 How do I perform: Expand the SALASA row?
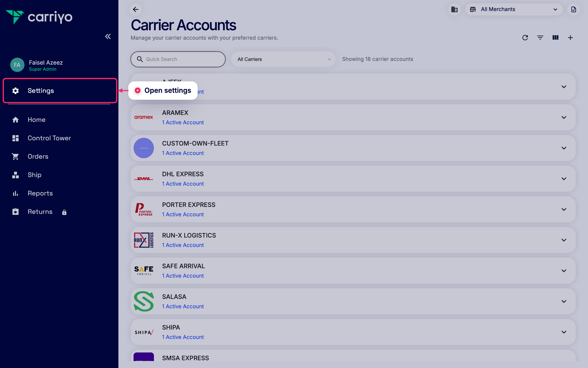[564, 301]
